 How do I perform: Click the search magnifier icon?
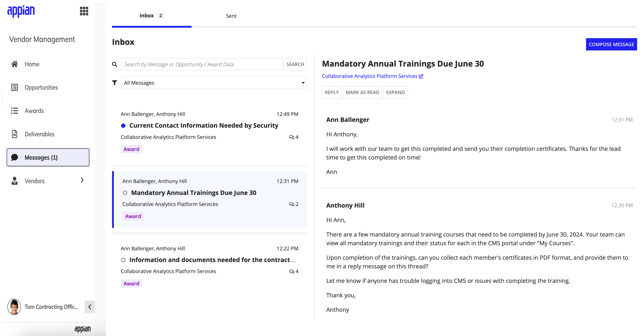click(115, 64)
